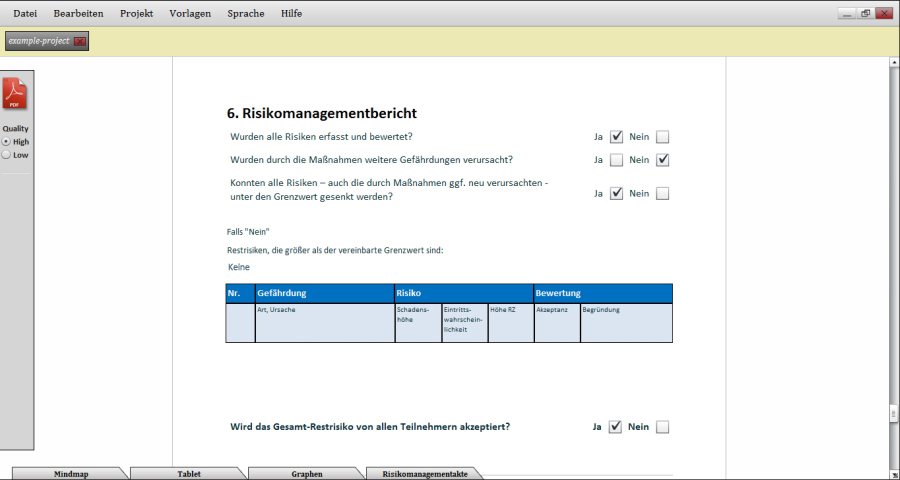The height and width of the screenshot is (480, 900).
Task: Check Nein for 'alle Risiken erfasst und bewertet'
Action: click(662, 137)
